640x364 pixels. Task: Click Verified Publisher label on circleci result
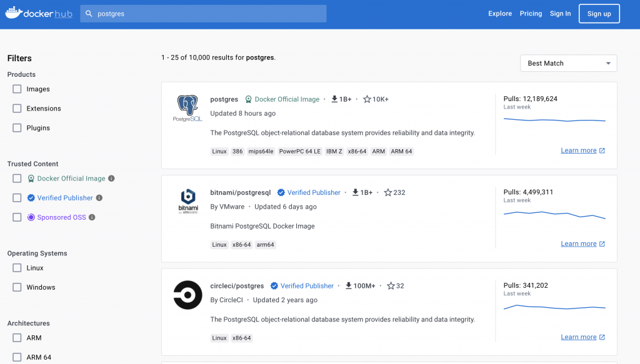307,286
